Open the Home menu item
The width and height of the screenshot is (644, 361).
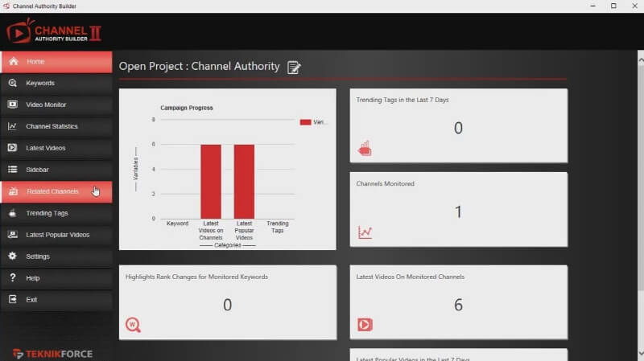[56, 62]
